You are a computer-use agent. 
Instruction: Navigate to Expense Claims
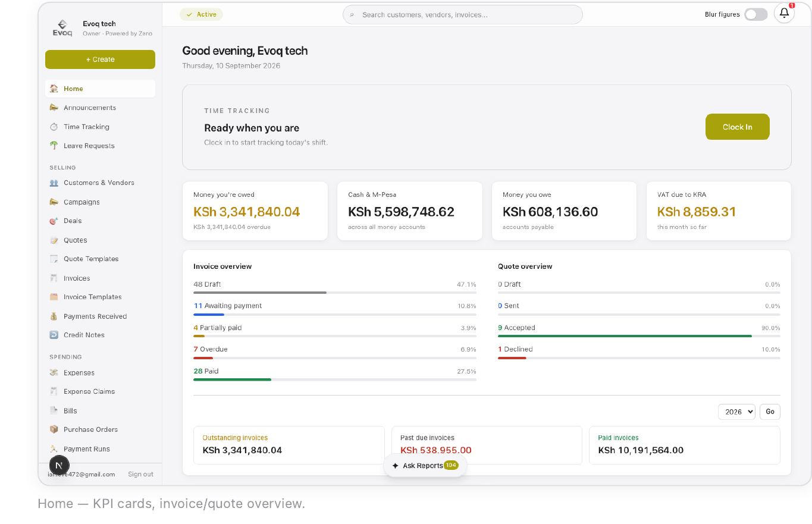click(100, 391)
